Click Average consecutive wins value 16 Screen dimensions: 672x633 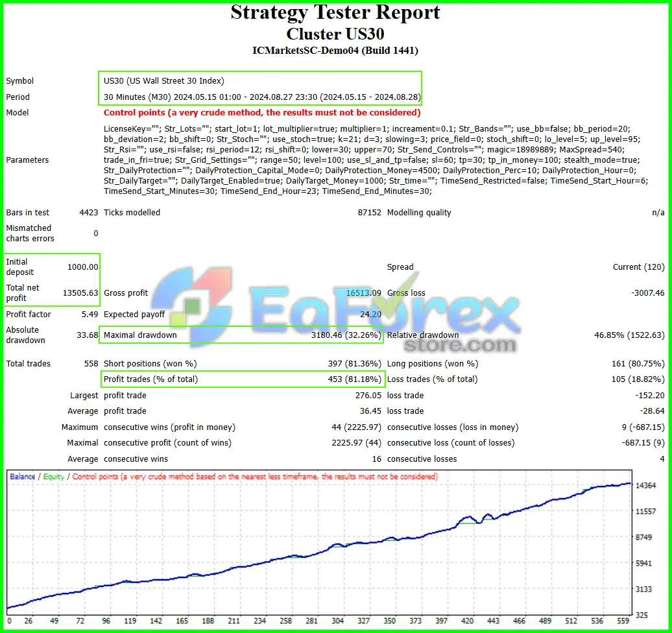click(x=377, y=459)
